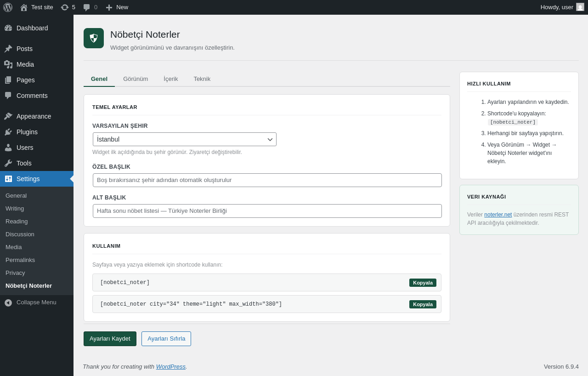Click the Collapse Menu arrow icon
This screenshot has width=588, height=376.
pos(8,302)
